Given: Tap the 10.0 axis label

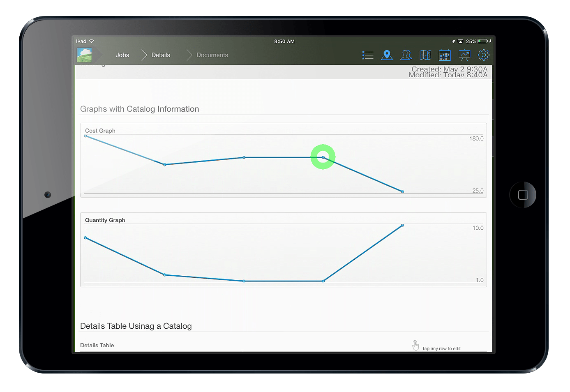Looking at the screenshot, I should (x=478, y=228).
